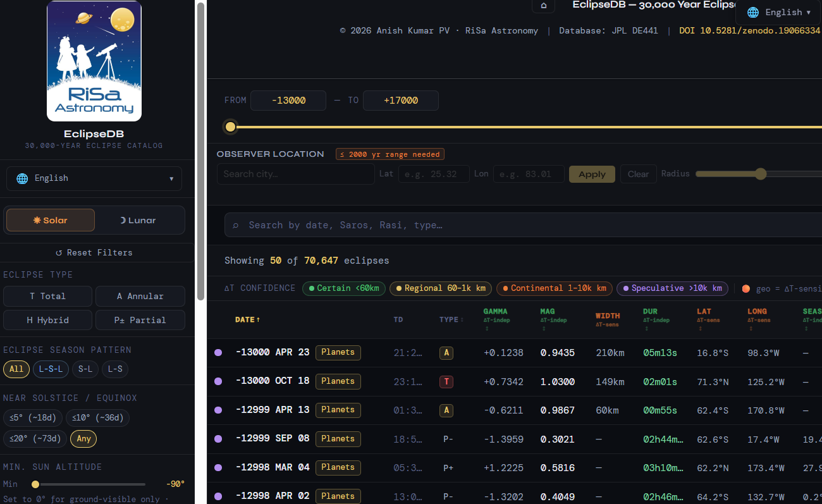
Task: Enable the 'Certain <60km' confidence filter
Action: click(344, 288)
